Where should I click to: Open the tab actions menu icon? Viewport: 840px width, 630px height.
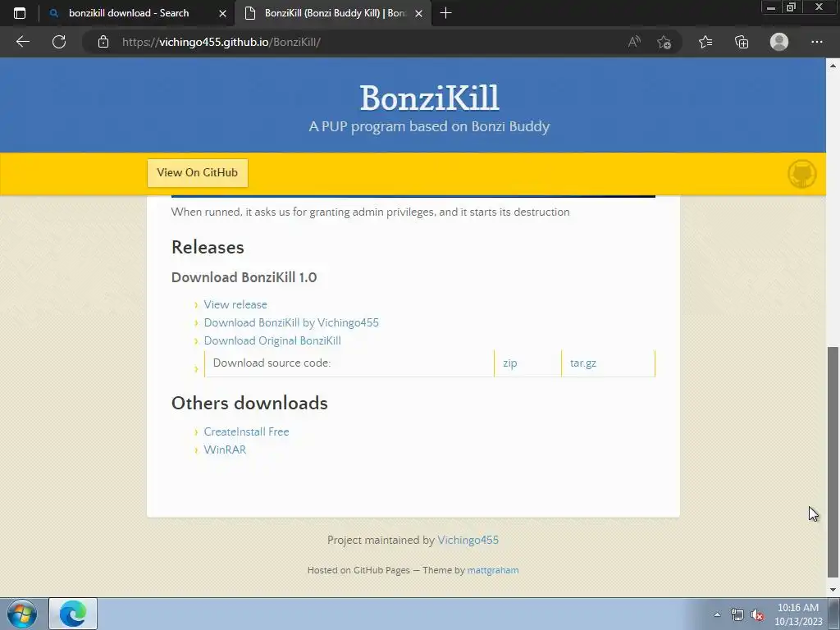[20, 13]
